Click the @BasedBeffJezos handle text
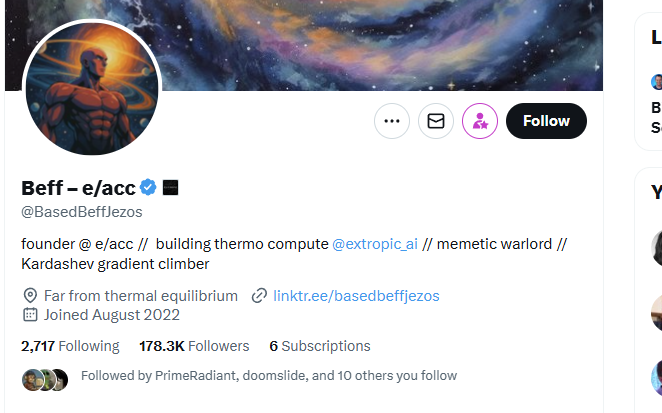662x413 pixels. pyautogui.click(x=82, y=212)
